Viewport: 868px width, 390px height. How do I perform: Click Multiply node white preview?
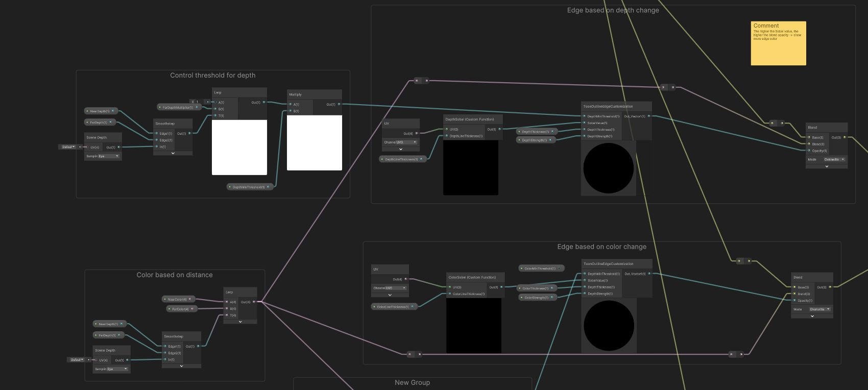[315, 143]
